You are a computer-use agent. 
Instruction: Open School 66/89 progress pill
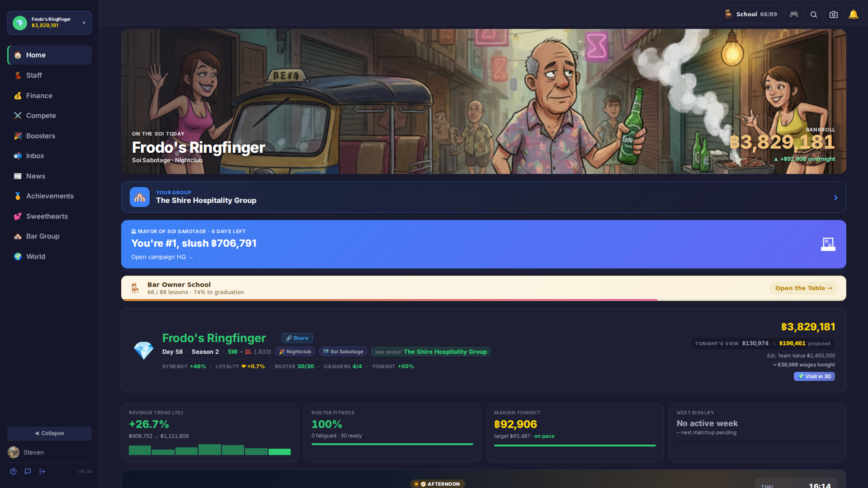[x=750, y=14]
